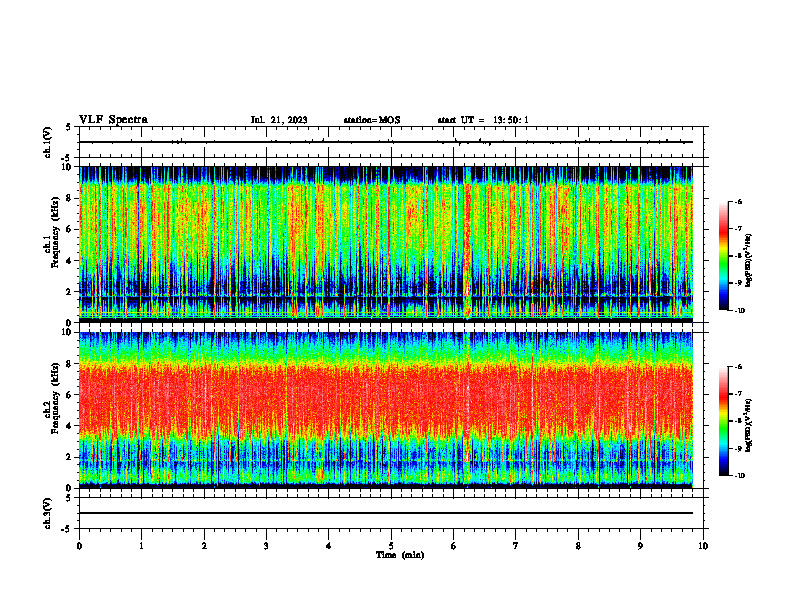
Task: Click the ch.1 spectrogram color scale bar
Action: [723, 256]
